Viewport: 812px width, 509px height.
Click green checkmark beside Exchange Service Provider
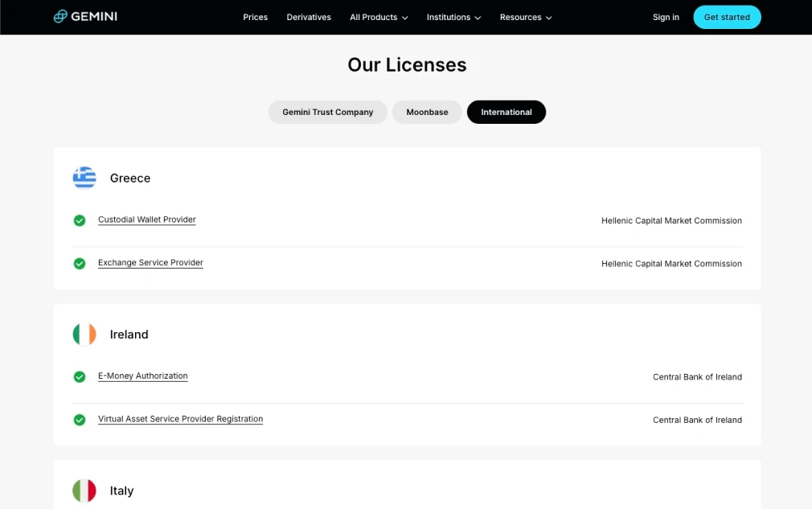(x=80, y=264)
